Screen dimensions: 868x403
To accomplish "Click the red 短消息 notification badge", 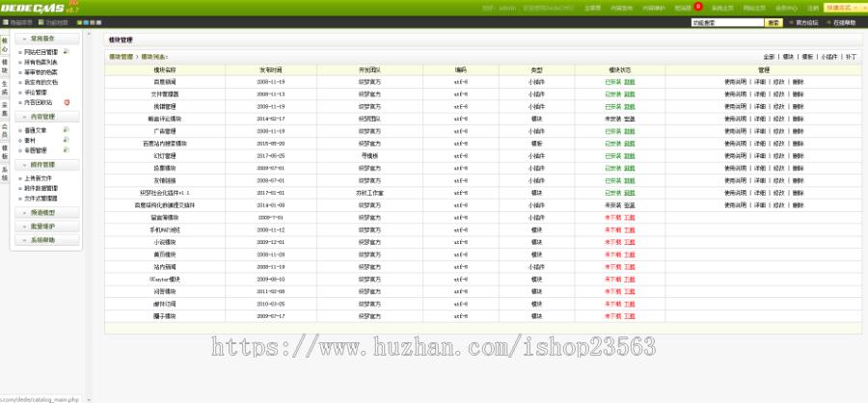I will coord(698,7).
